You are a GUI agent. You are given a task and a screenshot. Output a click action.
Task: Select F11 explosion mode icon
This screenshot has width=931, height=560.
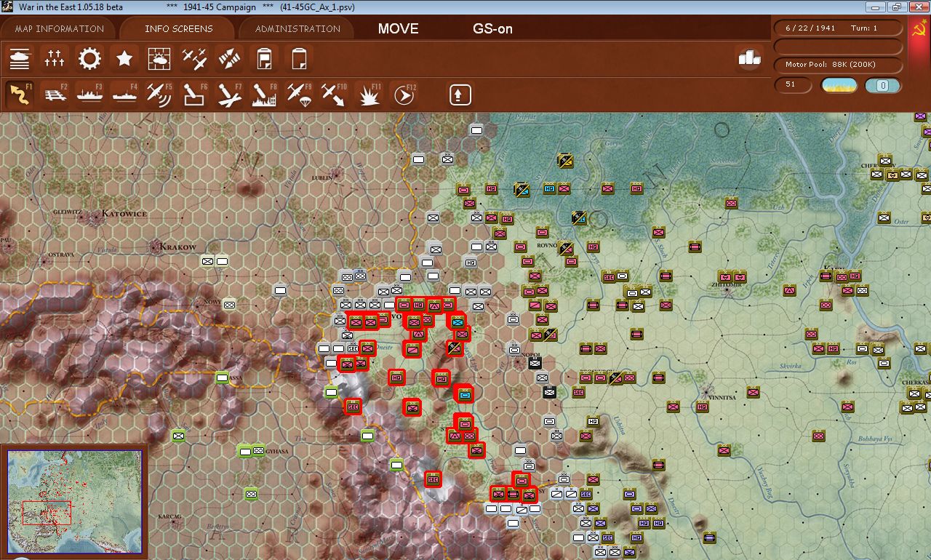click(x=369, y=95)
